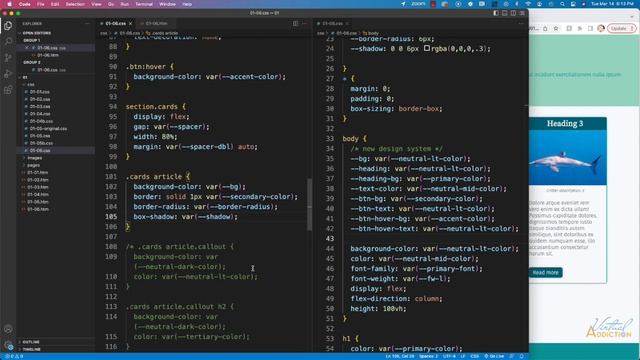Open the Search view in the activity bar

pos(8,41)
